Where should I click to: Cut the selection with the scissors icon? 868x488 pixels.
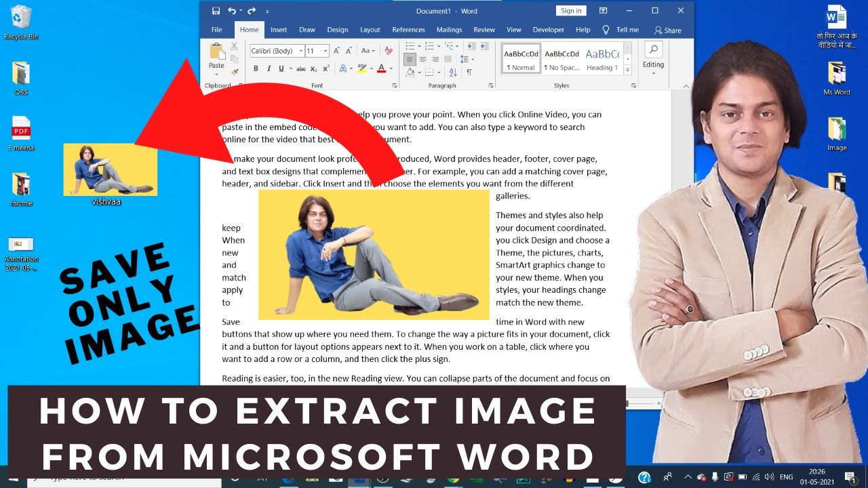click(x=234, y=47)
